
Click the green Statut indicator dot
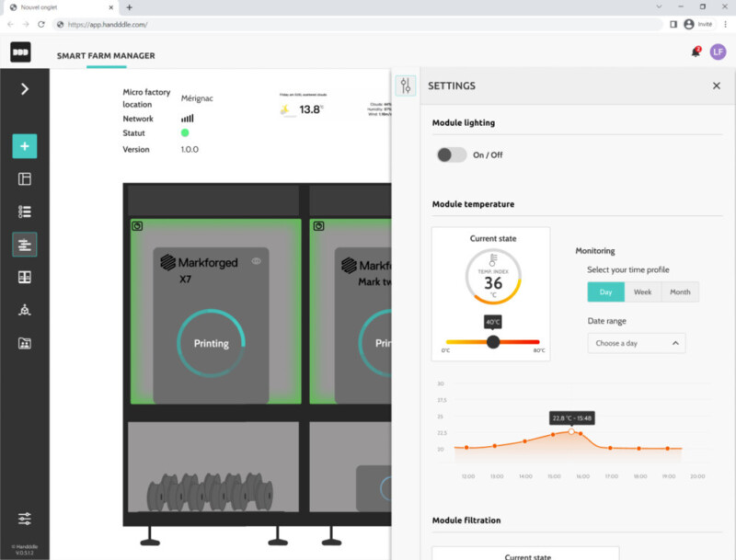[x=185, y=132]
